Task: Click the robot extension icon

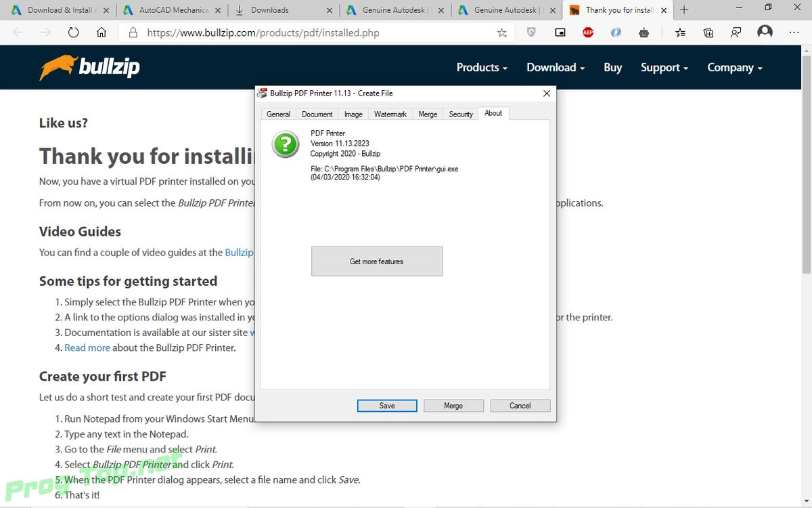Action: click(644, 32)
